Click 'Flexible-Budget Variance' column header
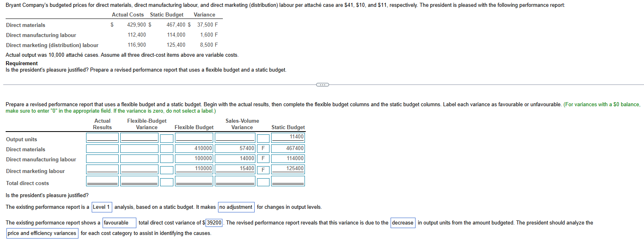644x245 pixels. [147, 124]
